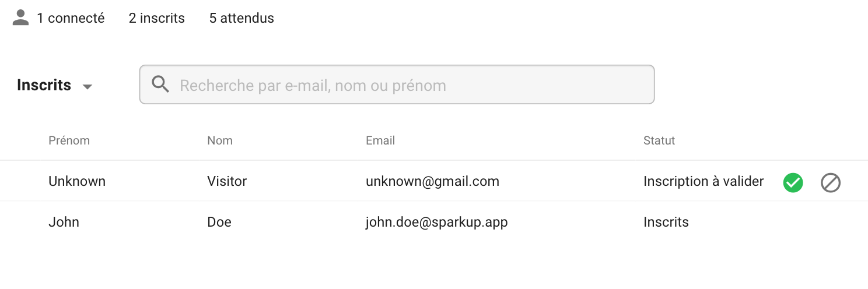The image size is (868, 289).
Task: Click the person icon beside connected count
Action: click(20, 18)
